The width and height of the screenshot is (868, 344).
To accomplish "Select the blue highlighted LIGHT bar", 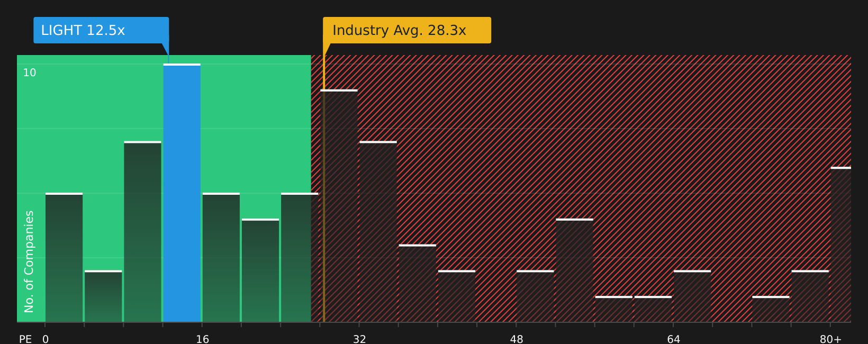I will click(x=182, y=193).
